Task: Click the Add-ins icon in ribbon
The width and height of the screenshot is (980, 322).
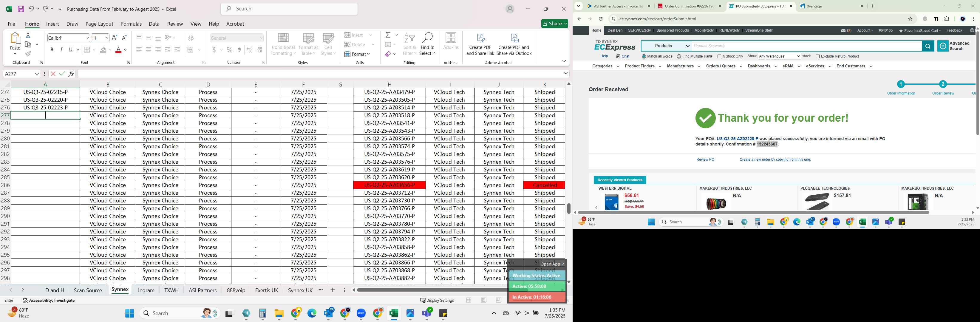Action: [x=451, y=41]
